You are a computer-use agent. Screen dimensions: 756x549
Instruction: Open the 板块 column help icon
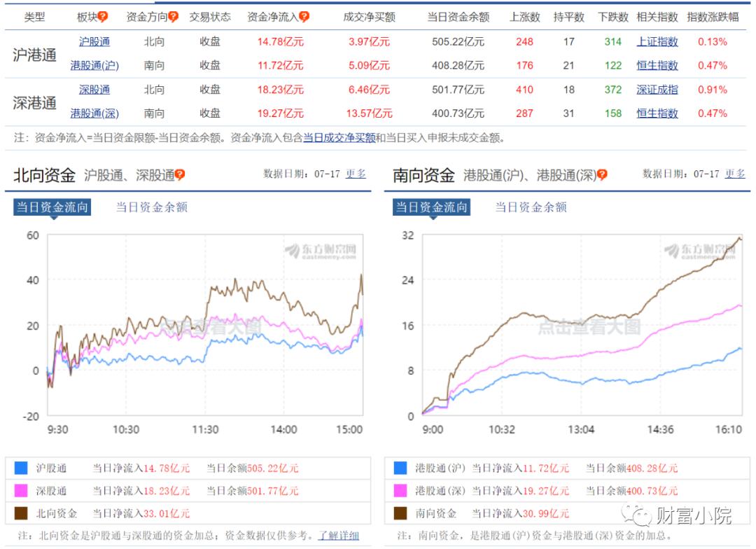102,17
